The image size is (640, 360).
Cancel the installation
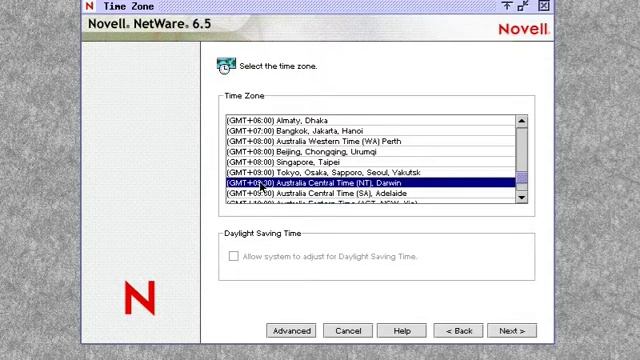pyautogui.click(x=348, y=331)
